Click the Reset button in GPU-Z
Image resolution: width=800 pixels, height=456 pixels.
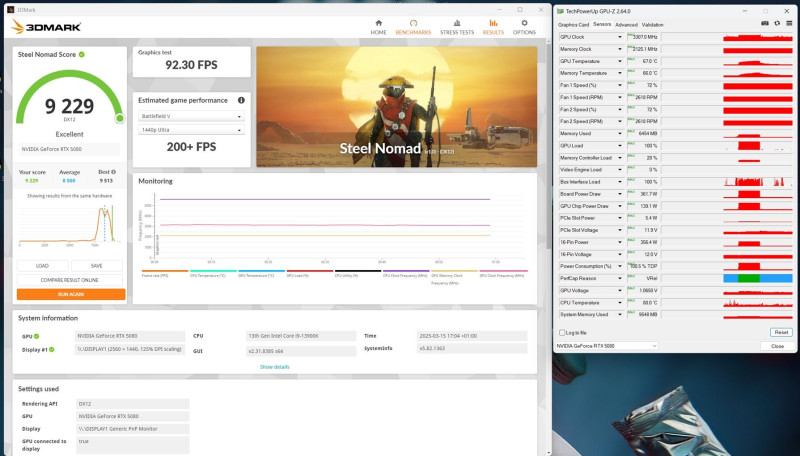pyautogui.click(x=781, y=332)
